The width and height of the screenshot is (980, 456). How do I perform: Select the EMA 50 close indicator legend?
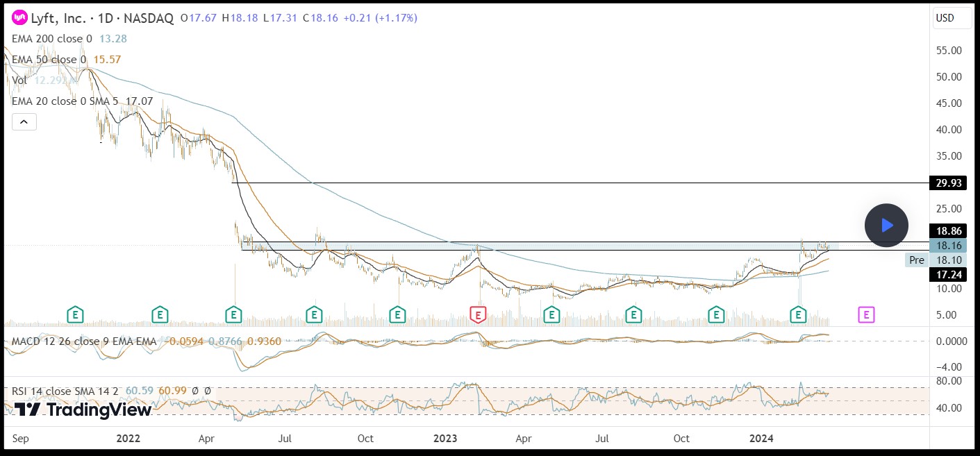pyautogui.click(x=49, y=60)
